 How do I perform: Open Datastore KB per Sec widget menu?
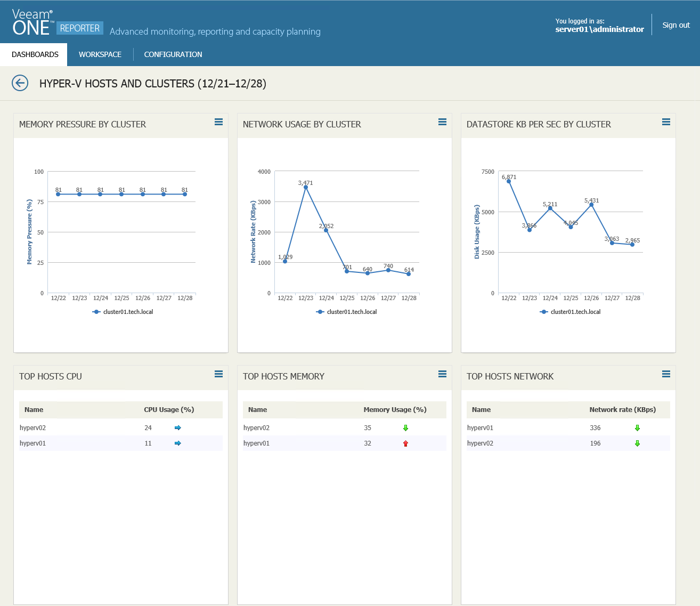[x=666, y=122]
